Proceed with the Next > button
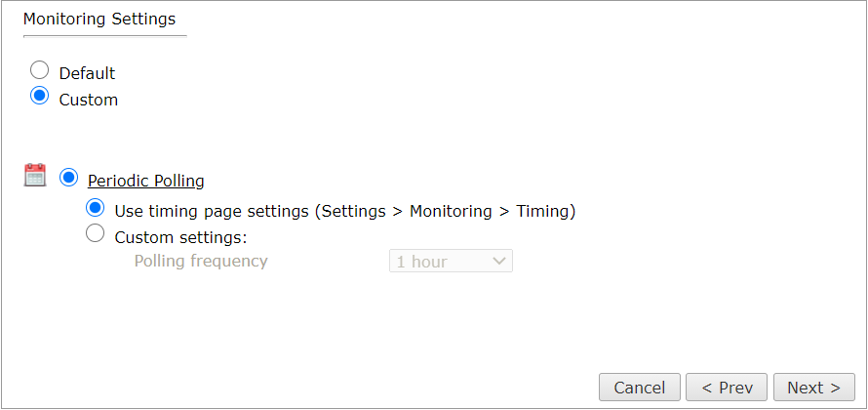 pos(813,388)
